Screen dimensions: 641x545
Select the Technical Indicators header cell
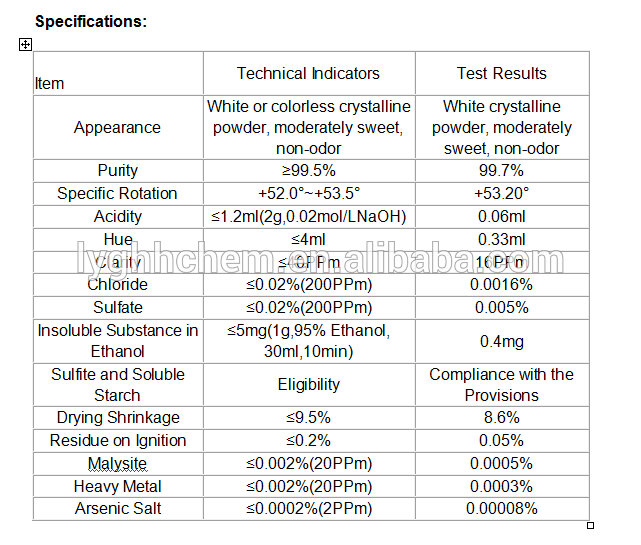tap(308, 73)
